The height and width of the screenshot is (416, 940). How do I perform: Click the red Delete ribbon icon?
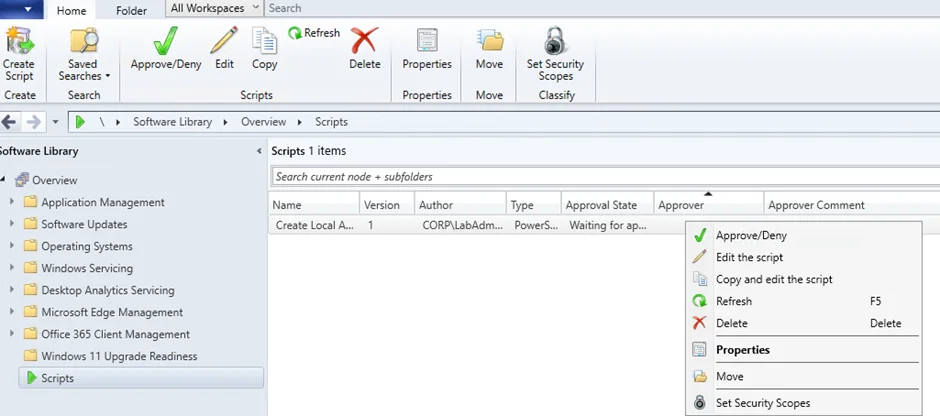[364, 42]
